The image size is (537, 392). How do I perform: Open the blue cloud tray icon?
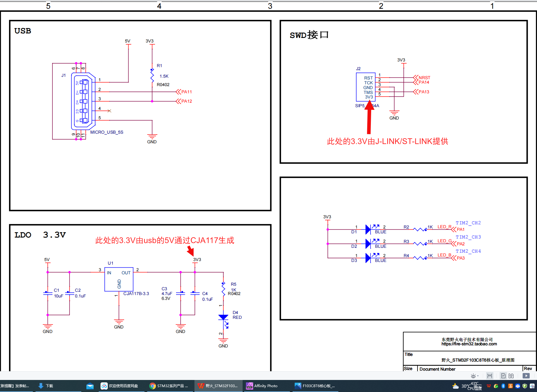(518, 386)
